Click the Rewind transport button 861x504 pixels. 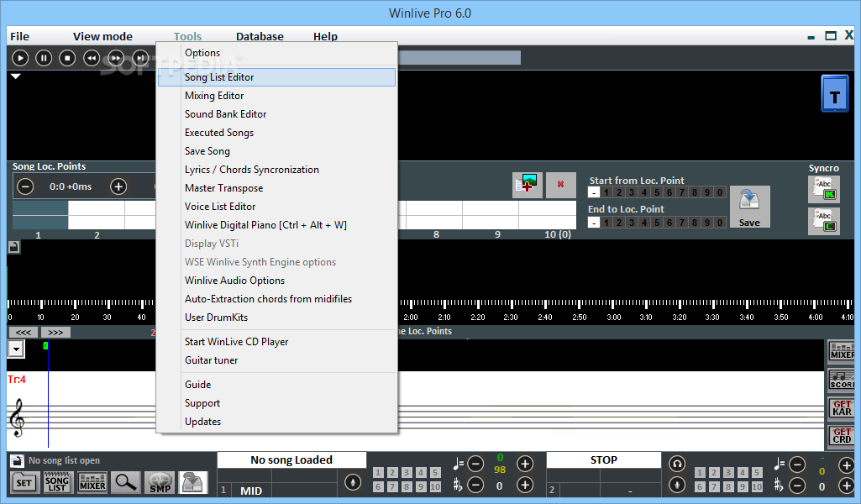92,58
